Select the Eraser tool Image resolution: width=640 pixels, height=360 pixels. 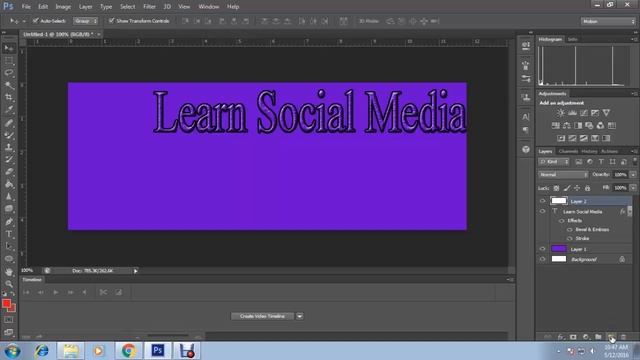tap(9, 172)
